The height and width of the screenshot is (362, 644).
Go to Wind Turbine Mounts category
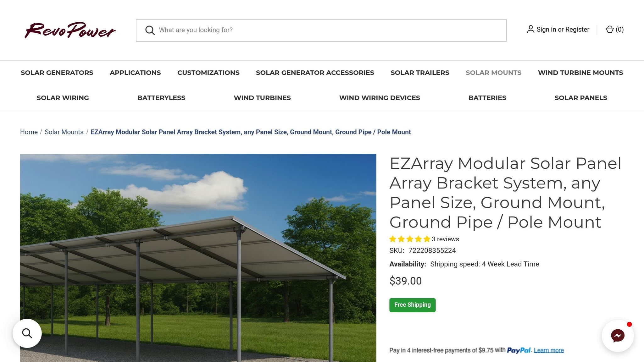580,73
